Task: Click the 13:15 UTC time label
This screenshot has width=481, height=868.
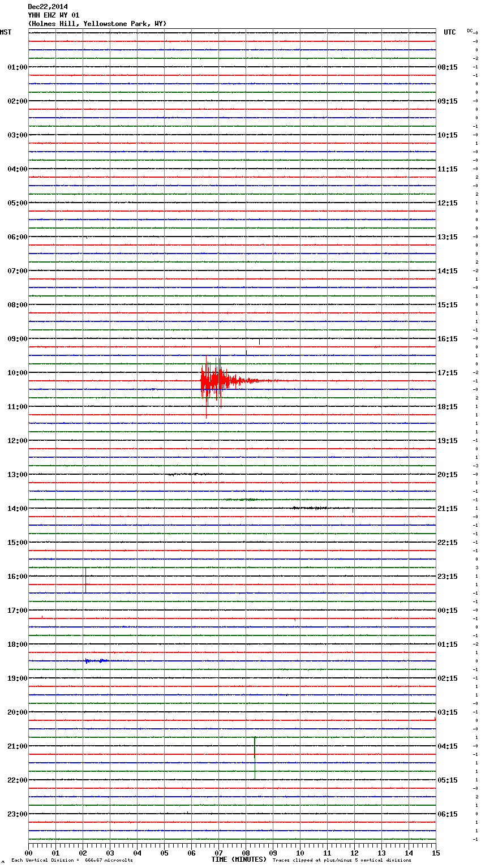Action: (448, 237)
